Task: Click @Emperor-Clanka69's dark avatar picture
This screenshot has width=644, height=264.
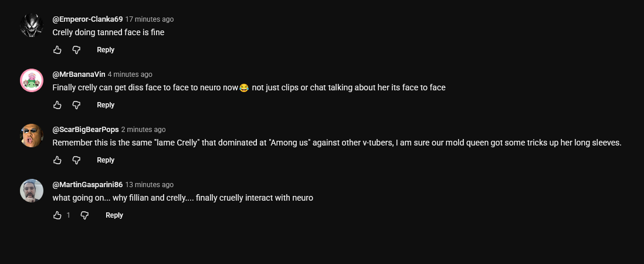Action: (x=32, y=25)
